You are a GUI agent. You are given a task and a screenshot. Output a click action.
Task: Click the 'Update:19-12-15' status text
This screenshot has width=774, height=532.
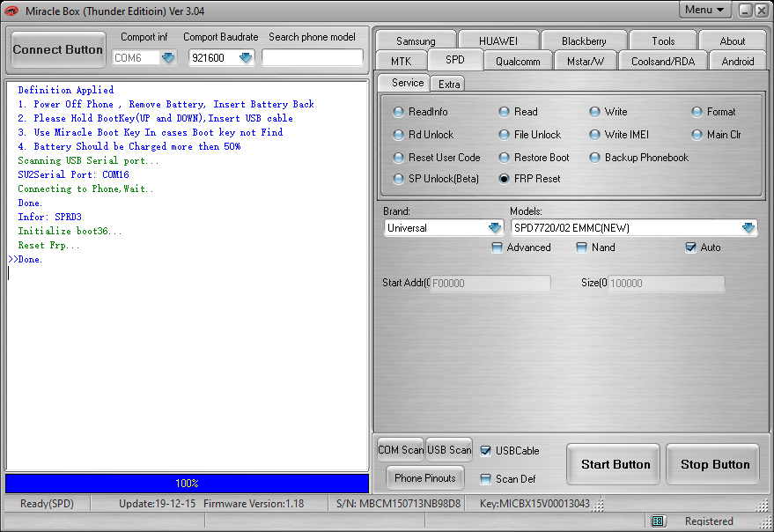tap(157, 504)
